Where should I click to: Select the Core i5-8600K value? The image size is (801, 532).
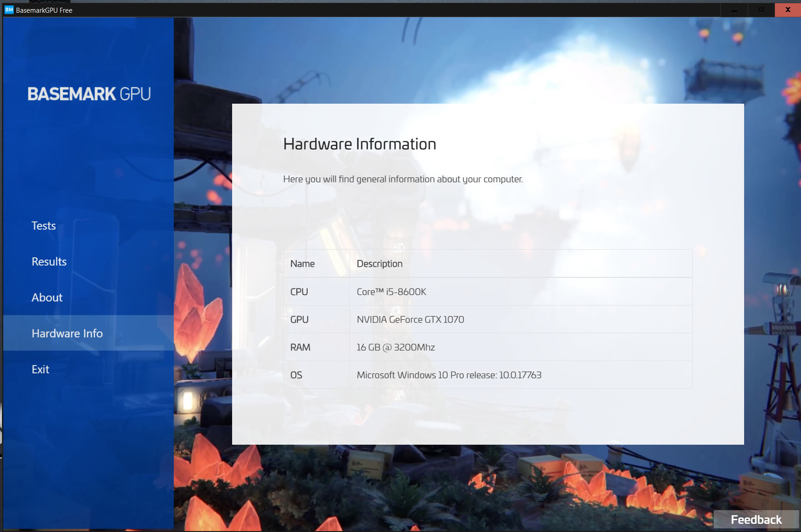391,292
